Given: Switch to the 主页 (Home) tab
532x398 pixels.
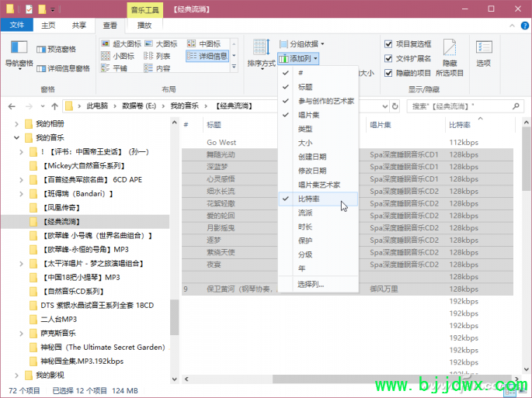Looking at the screenshot, I should click(x=48, y=26).
